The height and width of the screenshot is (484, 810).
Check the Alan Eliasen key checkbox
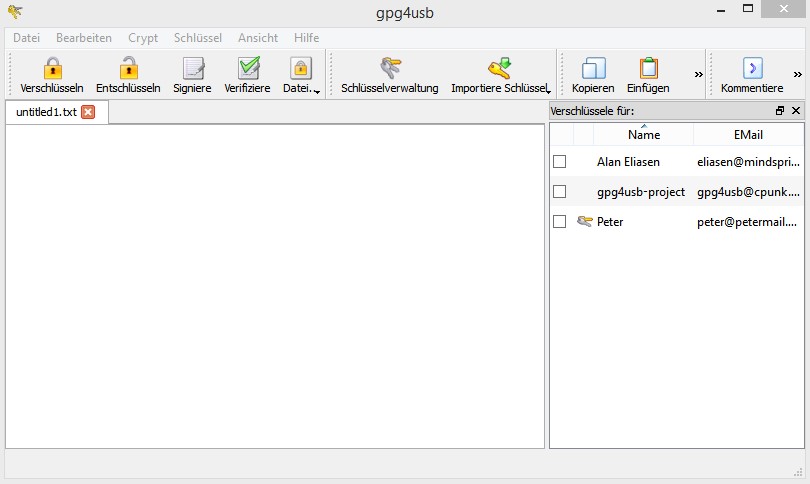coord(560,162)
